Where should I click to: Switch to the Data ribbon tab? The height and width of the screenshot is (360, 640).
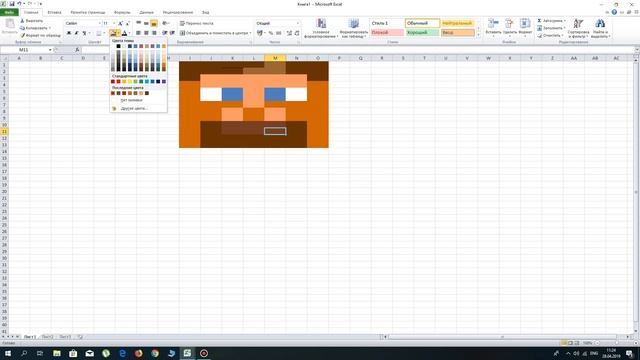coord(147,12)
